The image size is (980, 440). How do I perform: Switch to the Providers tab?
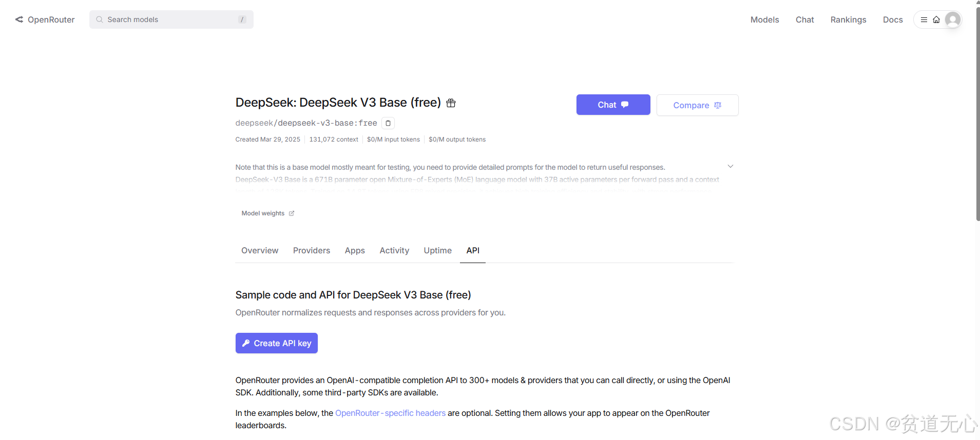[312, 250]
